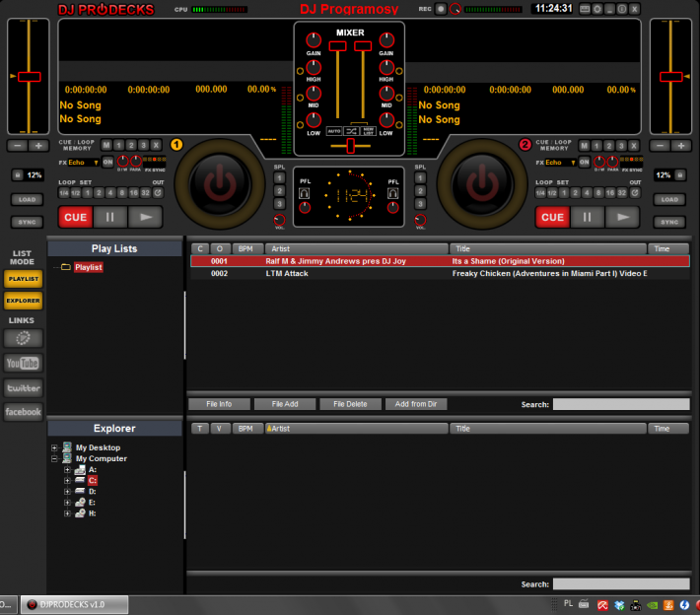Click Add from Dir button
Image resolution: width=700 pixels, height=615 pixels.
(416, 404)
